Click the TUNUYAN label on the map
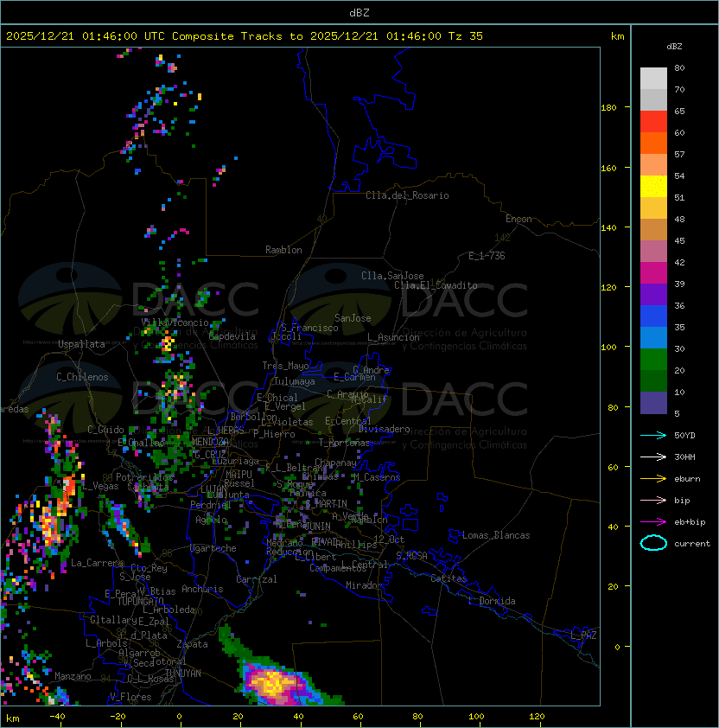719x728 pixels. [x=183, y=674]
